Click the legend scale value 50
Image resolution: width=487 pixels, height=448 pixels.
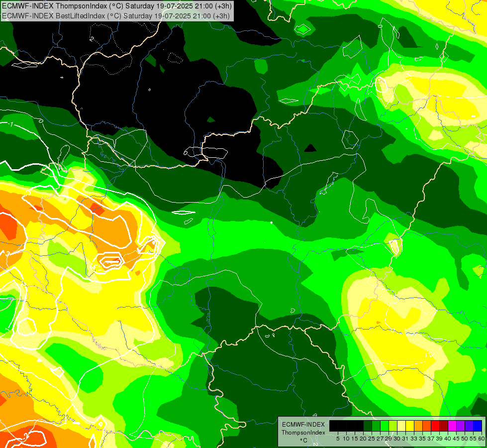(465, 439)
